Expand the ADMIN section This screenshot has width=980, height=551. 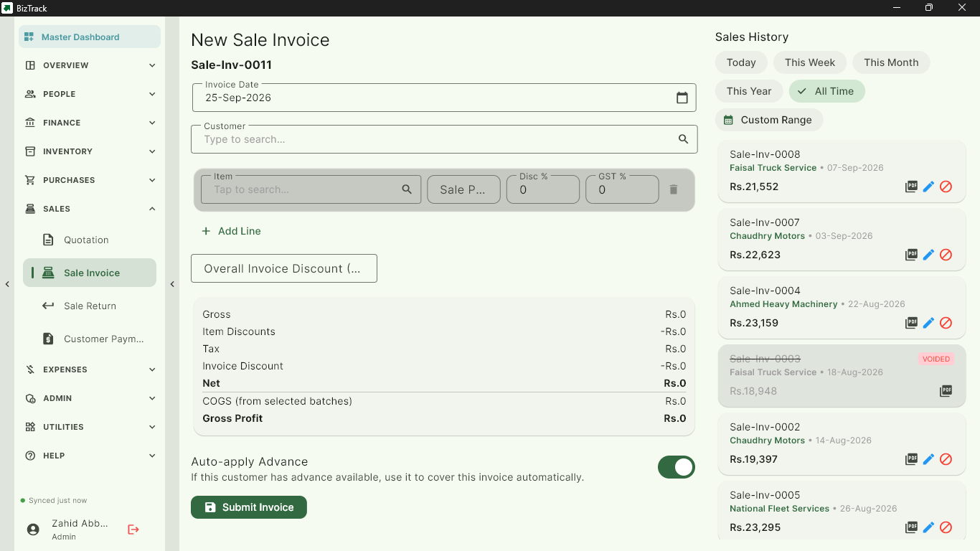pyautogui.click(x=90, y=398)
